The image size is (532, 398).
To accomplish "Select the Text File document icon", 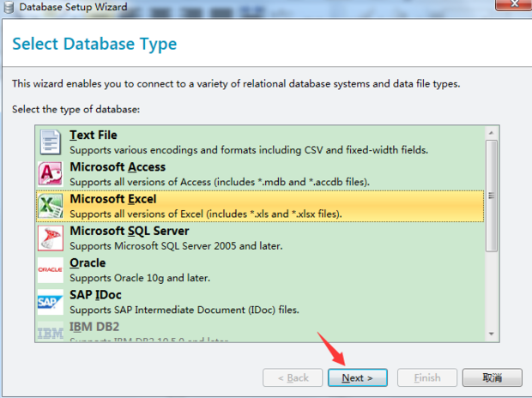I will pyautogui.click(x=51, y=142).
